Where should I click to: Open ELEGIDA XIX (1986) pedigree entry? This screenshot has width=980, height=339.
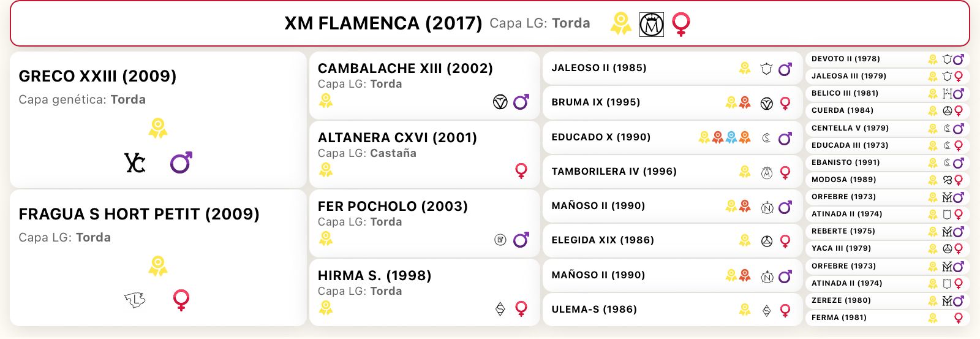(672, 240)
